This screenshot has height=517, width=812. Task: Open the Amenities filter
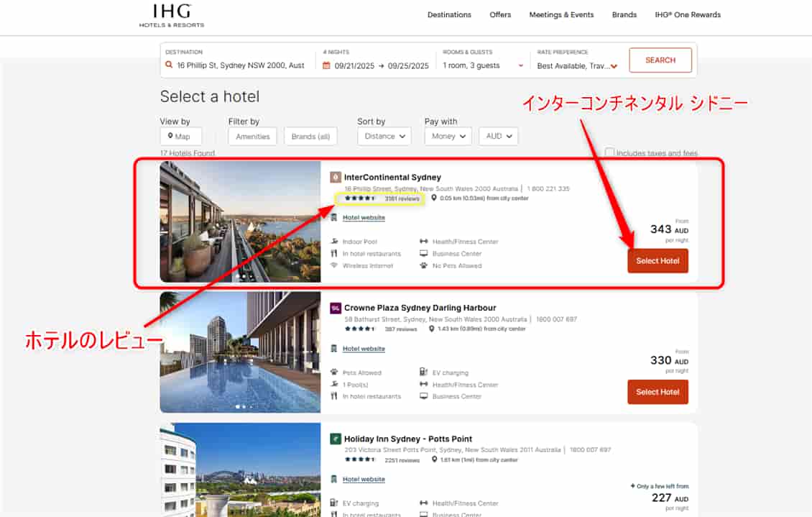click(253, 136)
